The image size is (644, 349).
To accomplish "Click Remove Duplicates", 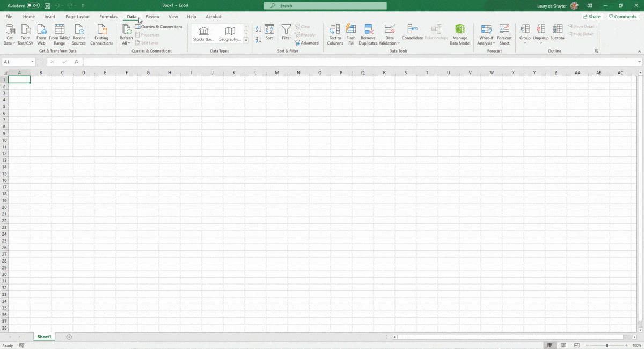I will [x=368, y=35].
